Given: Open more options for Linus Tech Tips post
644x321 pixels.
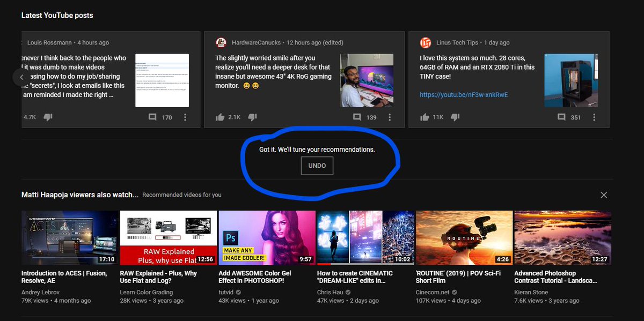Looking at the screenshot, I should [595, 117].
